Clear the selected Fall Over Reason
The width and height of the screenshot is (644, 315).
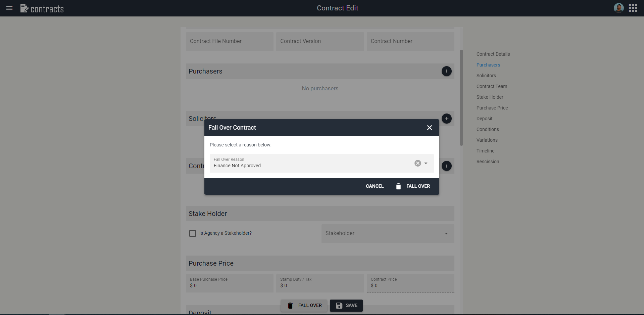click(417, 163)
